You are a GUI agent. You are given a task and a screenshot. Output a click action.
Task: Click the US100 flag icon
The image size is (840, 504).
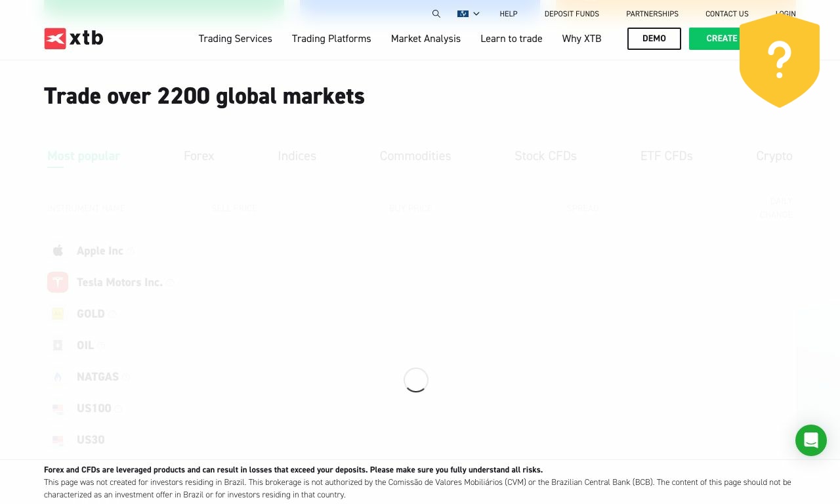(x=58, y=408)
